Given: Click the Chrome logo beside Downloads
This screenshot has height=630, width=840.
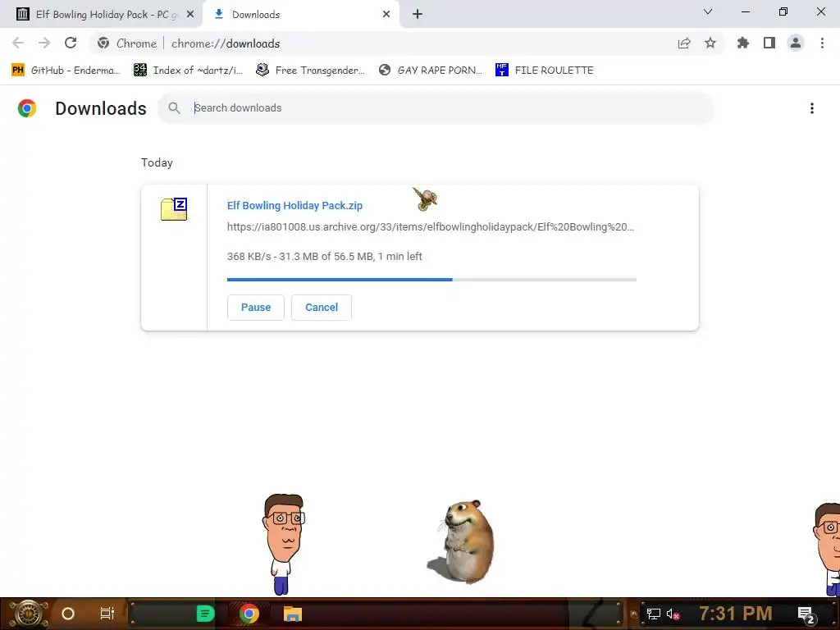Looking at the screenshot, I should (27, 108).
